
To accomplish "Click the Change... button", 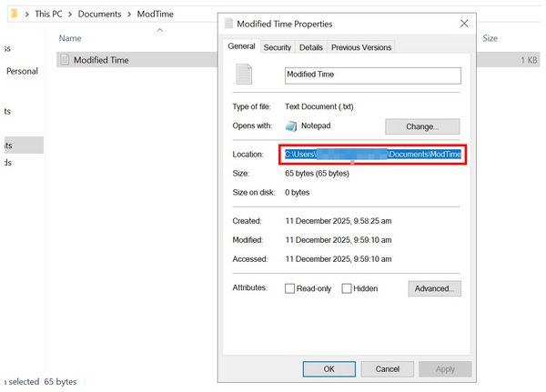I will click(422, 126).
